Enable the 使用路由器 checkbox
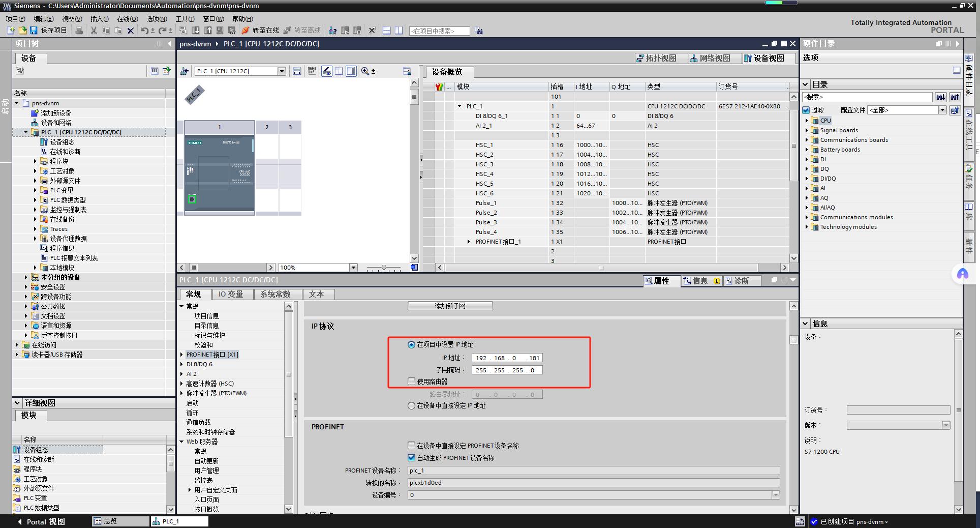Screen dimensions: 980x528 pyautogui.click(x=411, y=382)
